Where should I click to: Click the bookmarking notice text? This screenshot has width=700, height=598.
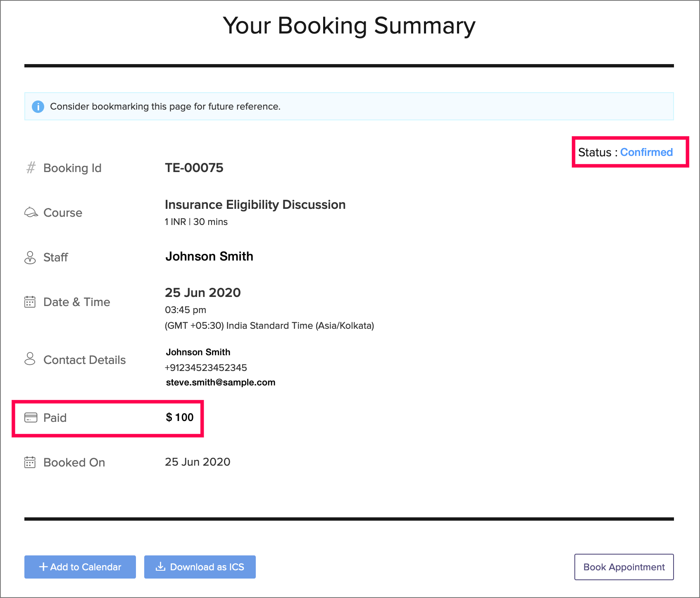pos(165,106)
